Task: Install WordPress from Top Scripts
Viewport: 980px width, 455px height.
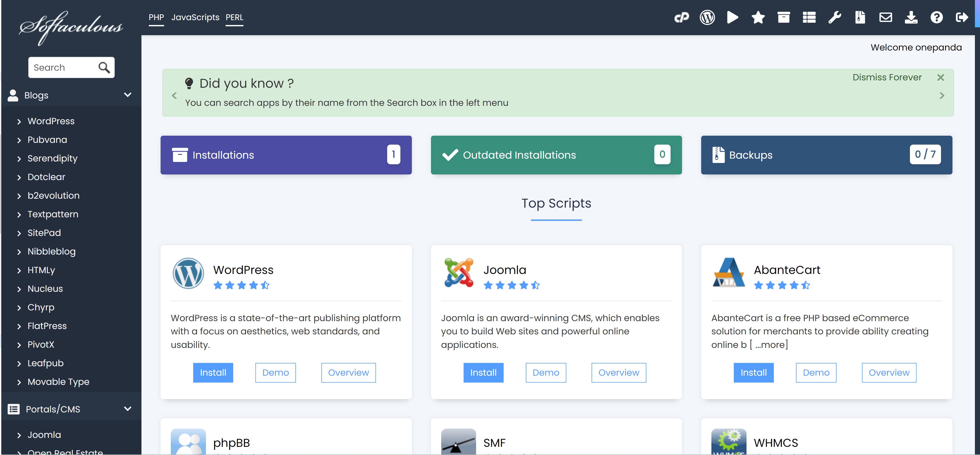Action: coord(213,372)
